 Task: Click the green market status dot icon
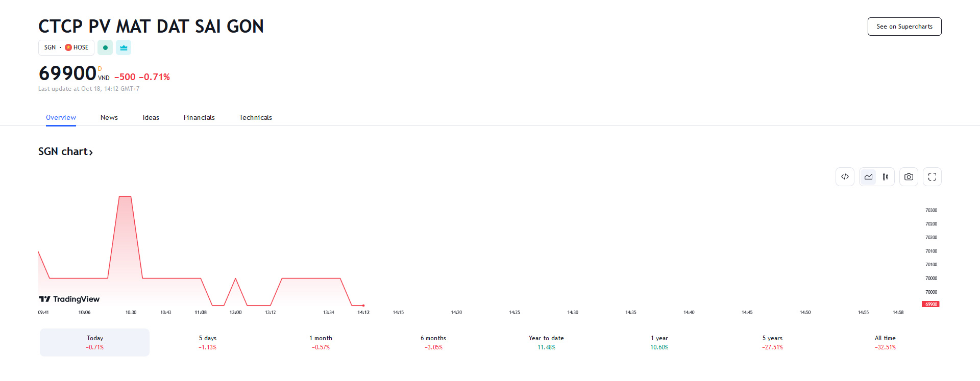105,47
